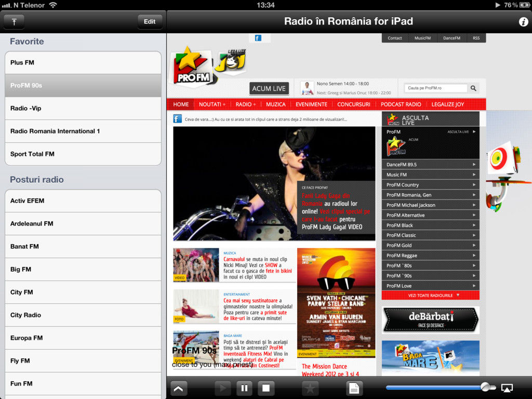
Task: Click the ProFM logo in the Asculta Live panel
Action: pos(396,146)
